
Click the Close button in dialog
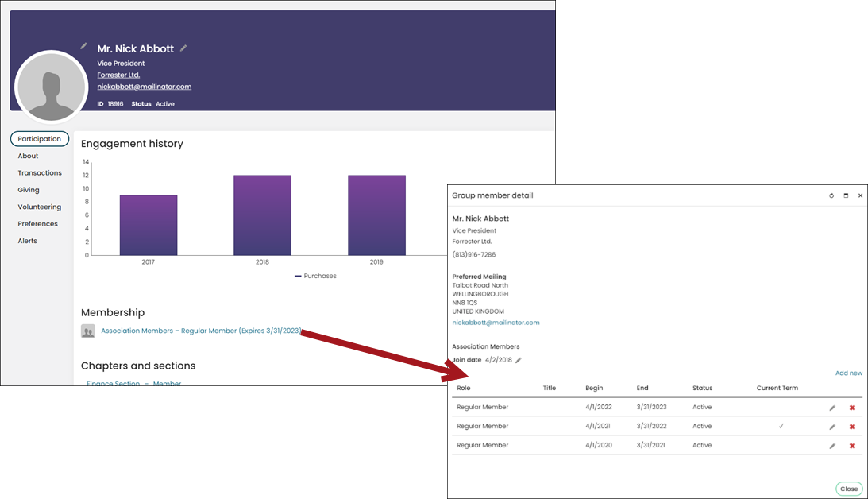pos(849,489)
